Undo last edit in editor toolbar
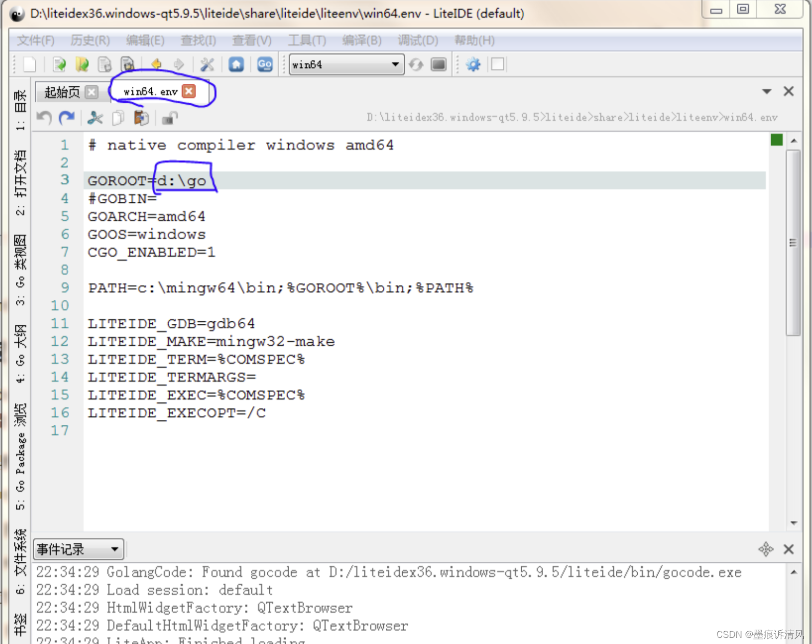 44,118
